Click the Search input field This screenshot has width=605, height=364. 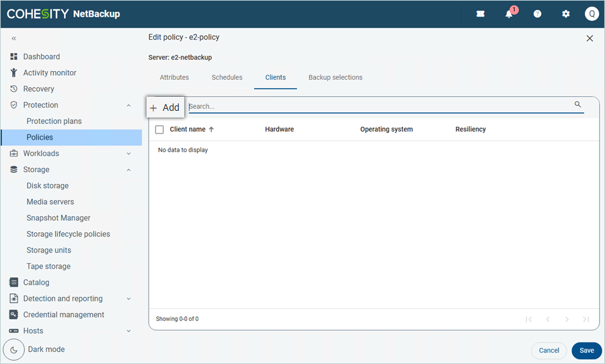coord(376,106)
